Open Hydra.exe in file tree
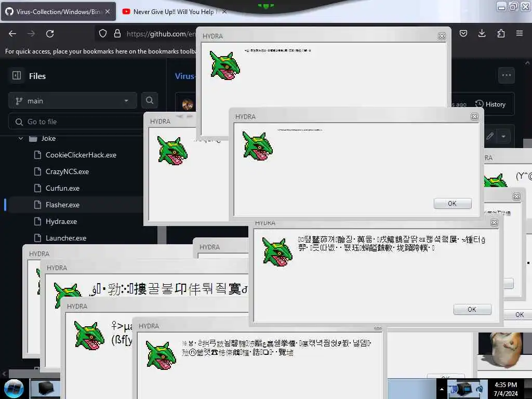 pyautogui.click(x=61, y=221)
